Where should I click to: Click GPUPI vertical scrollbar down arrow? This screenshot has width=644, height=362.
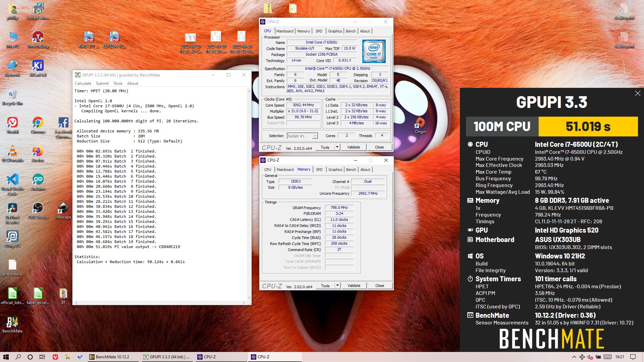pyautogui.click(x=249, y=297)
